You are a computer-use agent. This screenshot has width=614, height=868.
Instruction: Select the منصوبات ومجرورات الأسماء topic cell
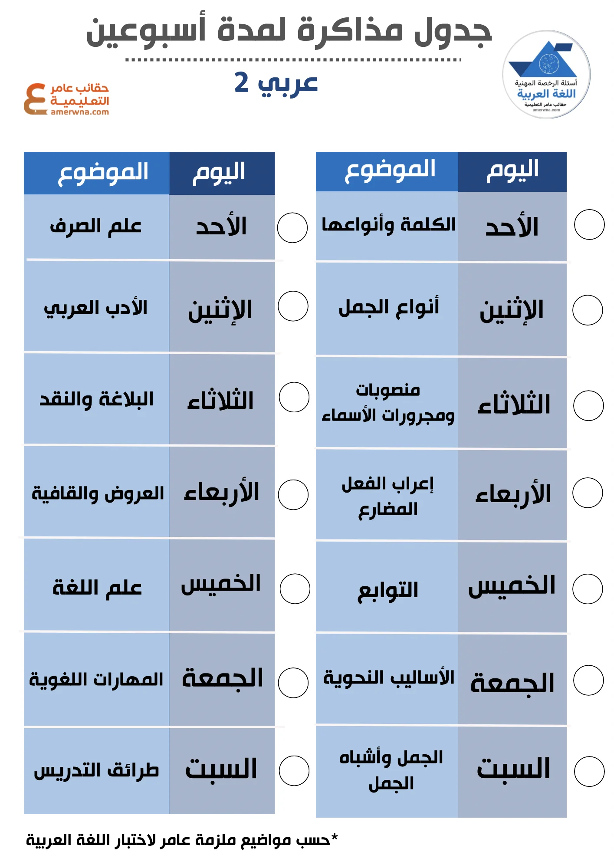point(387,402)
